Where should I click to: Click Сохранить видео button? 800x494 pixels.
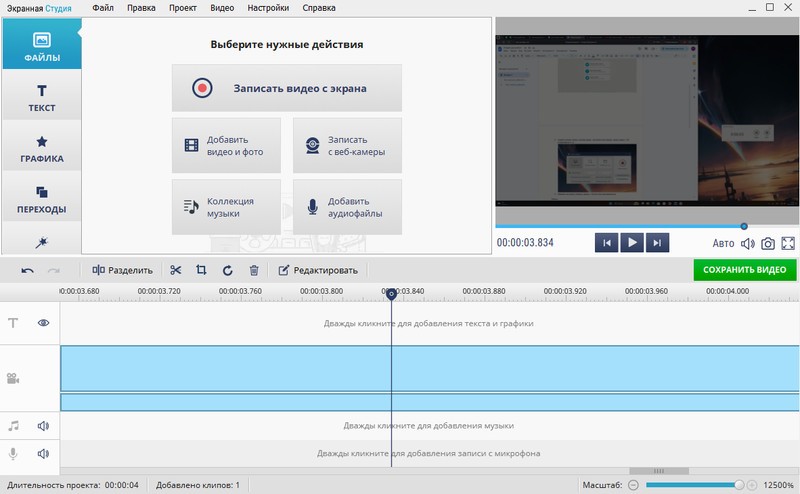pyautogui.click(x=745, y=270)
